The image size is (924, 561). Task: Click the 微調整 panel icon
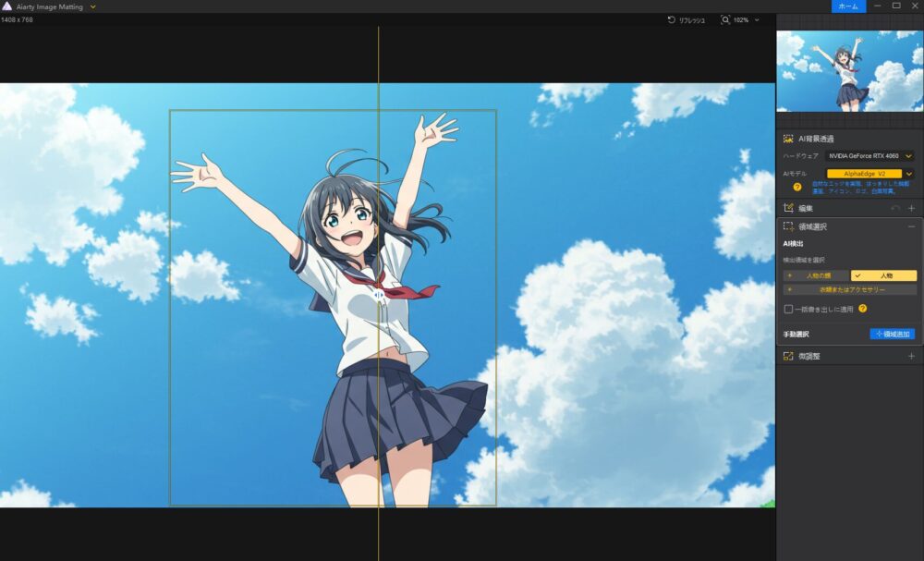pyautogui.click(x=788, y=356)
